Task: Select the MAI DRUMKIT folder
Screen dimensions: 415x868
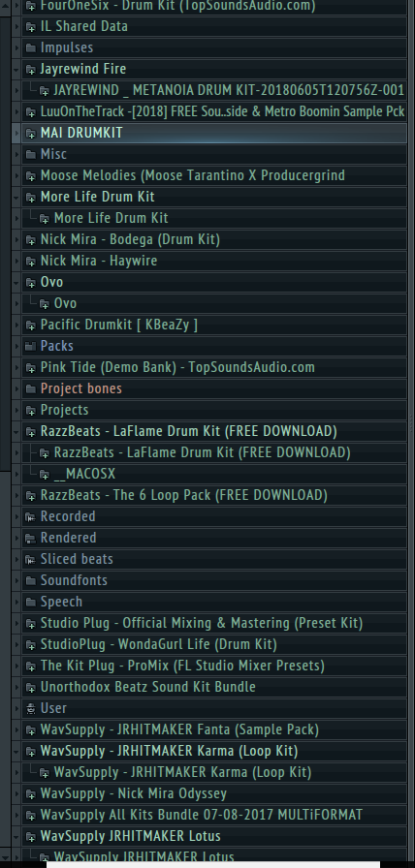Action: (214, 133)
